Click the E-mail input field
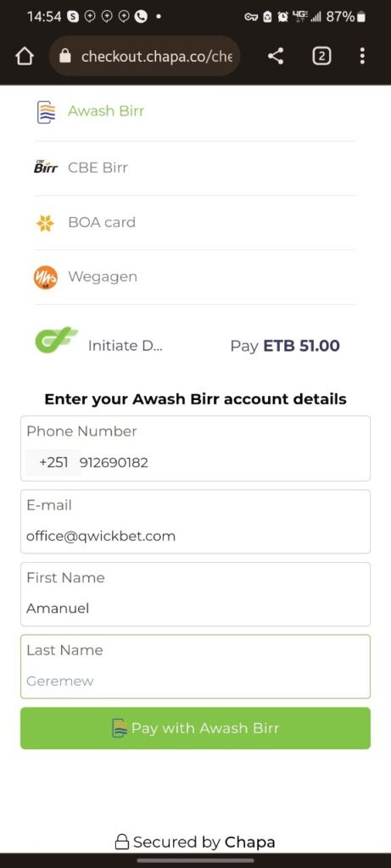Screen dimensions: 391x868 195,521
